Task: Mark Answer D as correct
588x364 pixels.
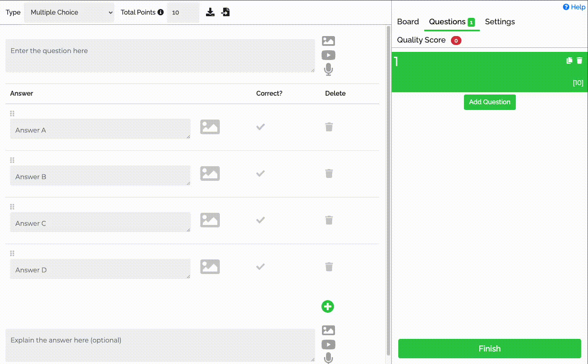Action: point(260,267)
